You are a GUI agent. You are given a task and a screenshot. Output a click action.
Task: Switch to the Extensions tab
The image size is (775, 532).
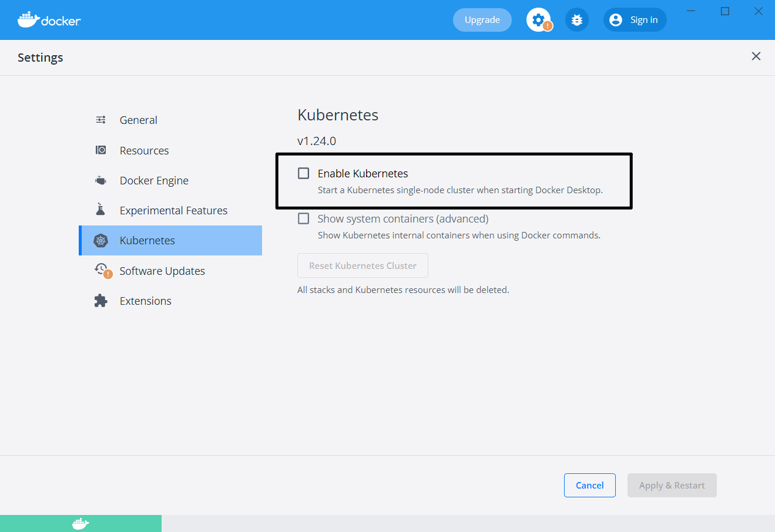(170, 301)
